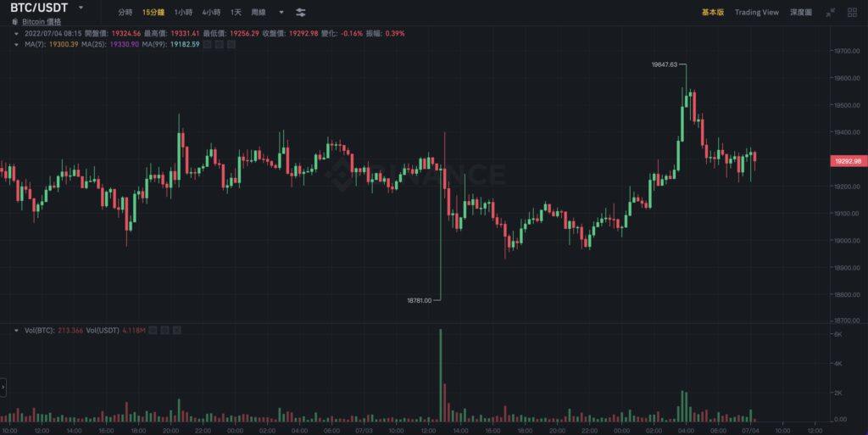The width and height of the screenshot is (868, 435).
Task: Expand the left side panel arrow handle
Action: coord(3,387)
